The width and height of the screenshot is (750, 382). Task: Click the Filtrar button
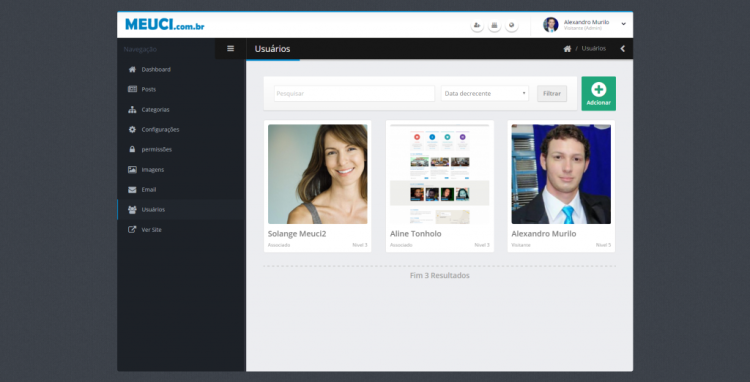tap(552, 94)
